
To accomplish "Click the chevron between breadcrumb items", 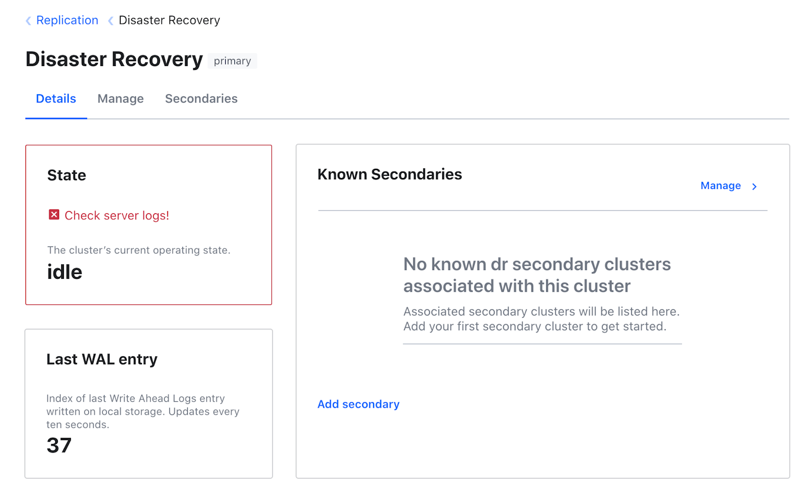I will tap(109, 21).
